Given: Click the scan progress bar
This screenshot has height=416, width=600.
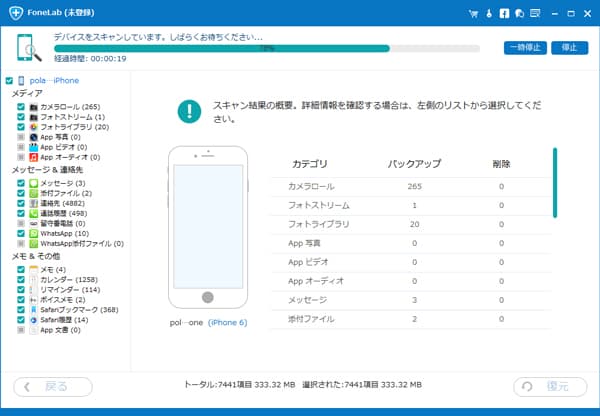Looking at the screenshot, I should (267, 49).
